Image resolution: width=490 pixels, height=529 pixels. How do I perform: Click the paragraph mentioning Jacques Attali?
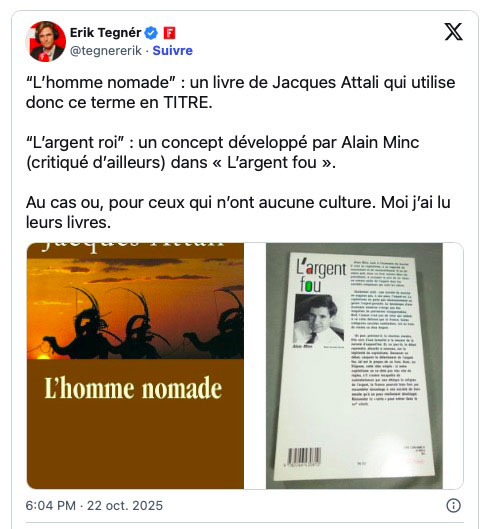click(x=240, y=92)
